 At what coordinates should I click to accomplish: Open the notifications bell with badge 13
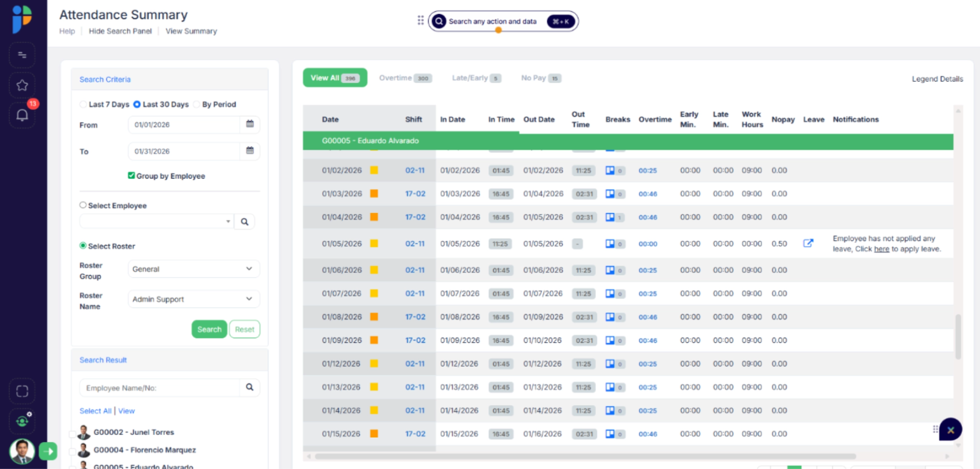point(22,115)
